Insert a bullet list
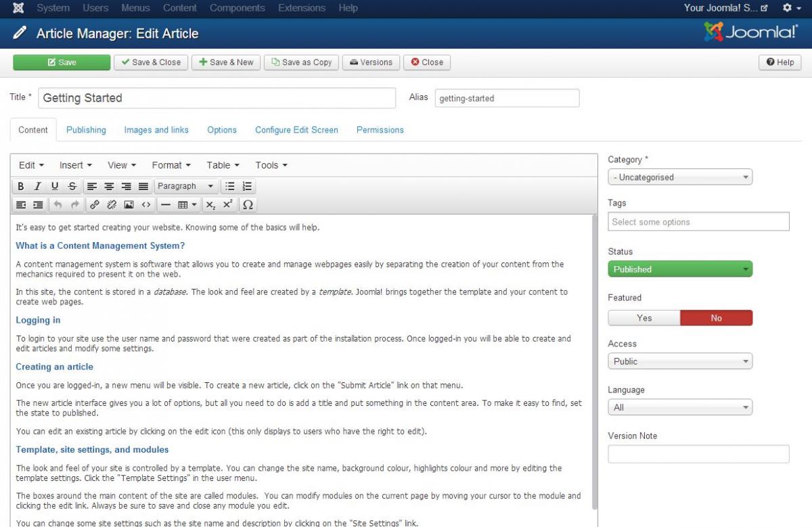This screenshot has width=812, height=527. pos(230,186)
